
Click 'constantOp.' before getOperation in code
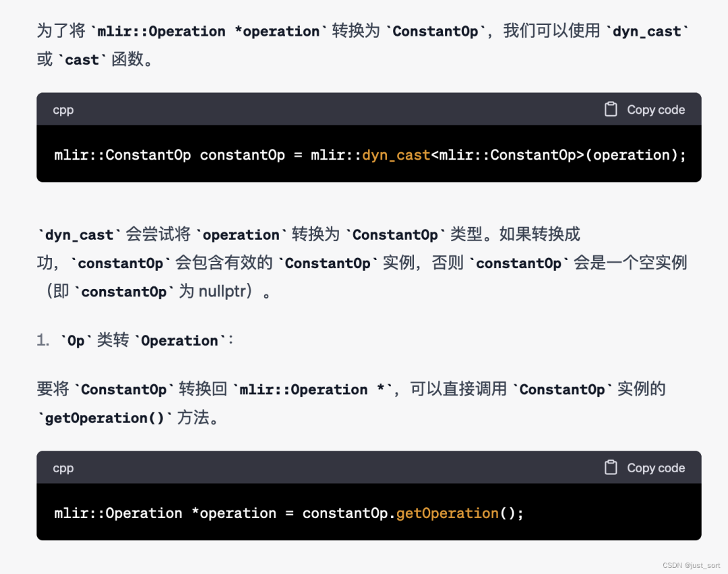point(348,513)
